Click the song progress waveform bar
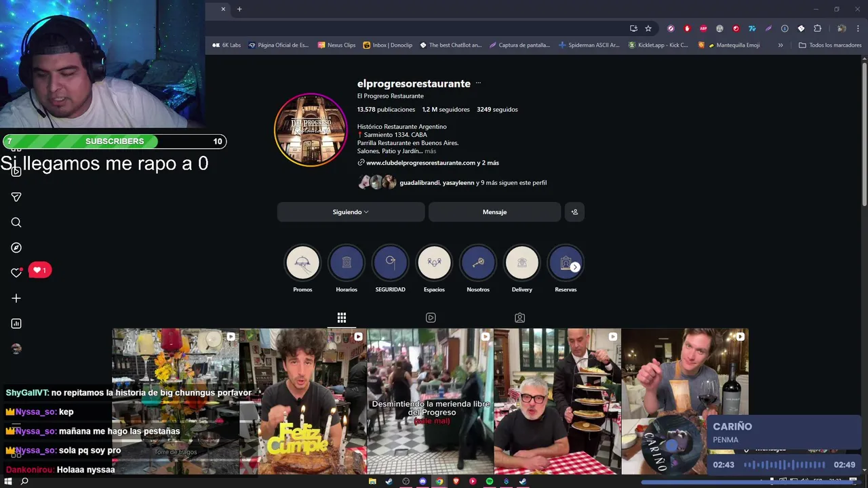 [785, 465]
